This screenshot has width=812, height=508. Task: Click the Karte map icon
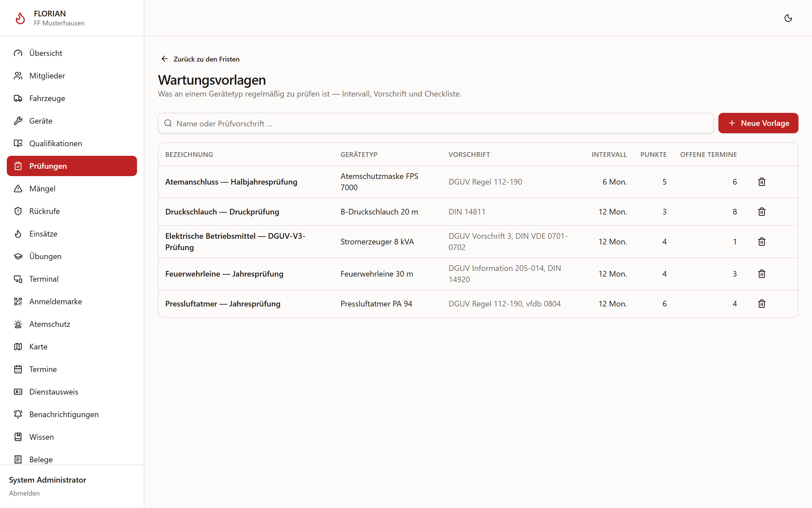coord(18,346)
